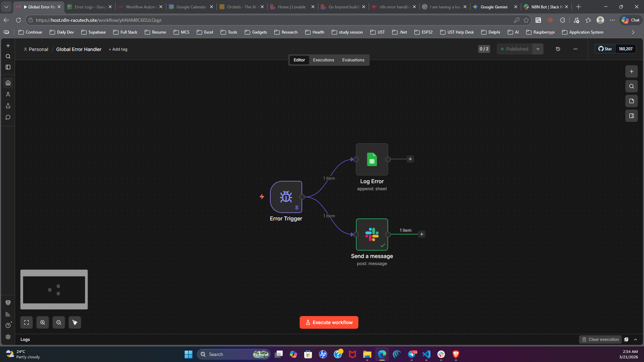The width and height of the screenshot is (644, 362).
Task: Open the canvas search nodes icon
Action: (631, 86)
